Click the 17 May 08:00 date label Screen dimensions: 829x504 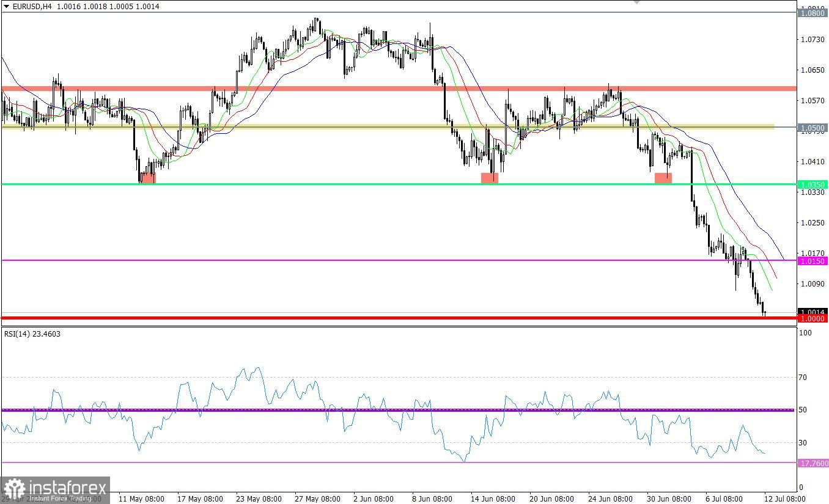click(x=201, y=499)
